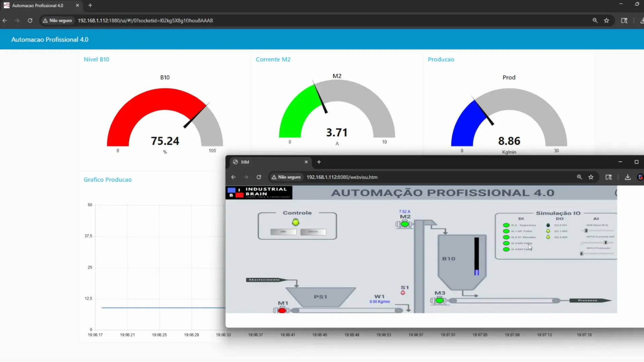Click the M3 motor icon
This screenshot has height=362, width=644.
coord(439,301)
